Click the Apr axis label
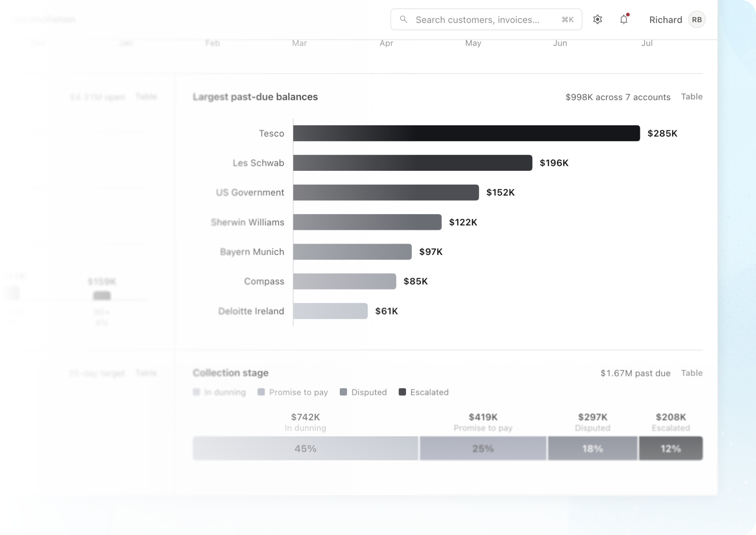The image size is (756, 535). click(x=386, y=43)
